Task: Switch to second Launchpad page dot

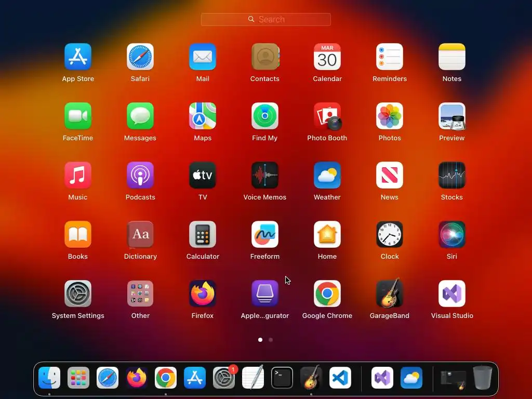Action: (271, 340)
